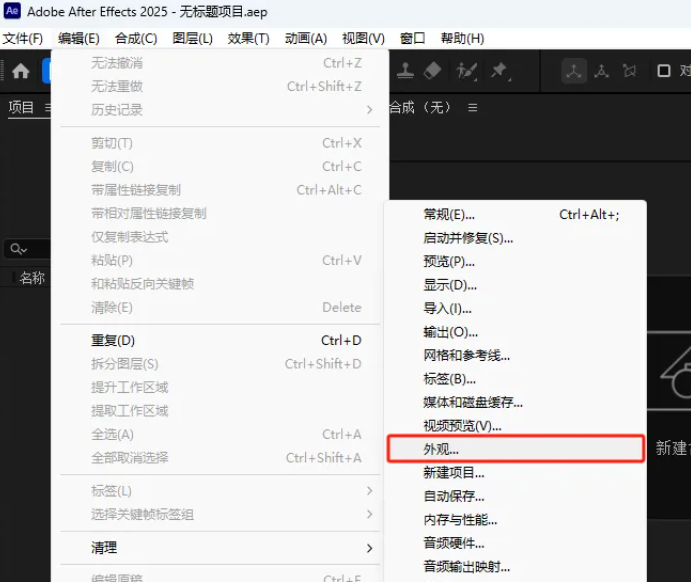Image resolution: width=691 pixels, height=582 pixels.
Task: Click 重复(D) in the Edit menu
Action: coord(113,340)
